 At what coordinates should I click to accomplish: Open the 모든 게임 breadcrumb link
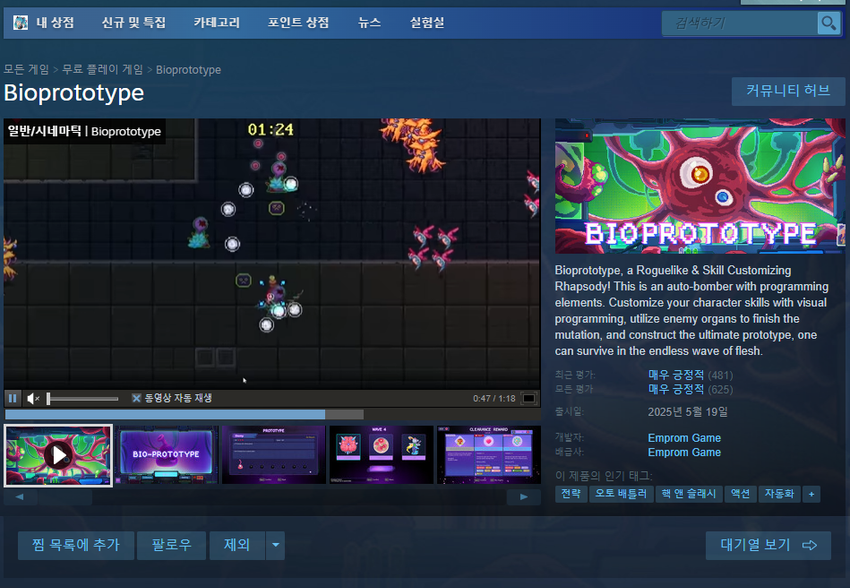pos(26,70)
